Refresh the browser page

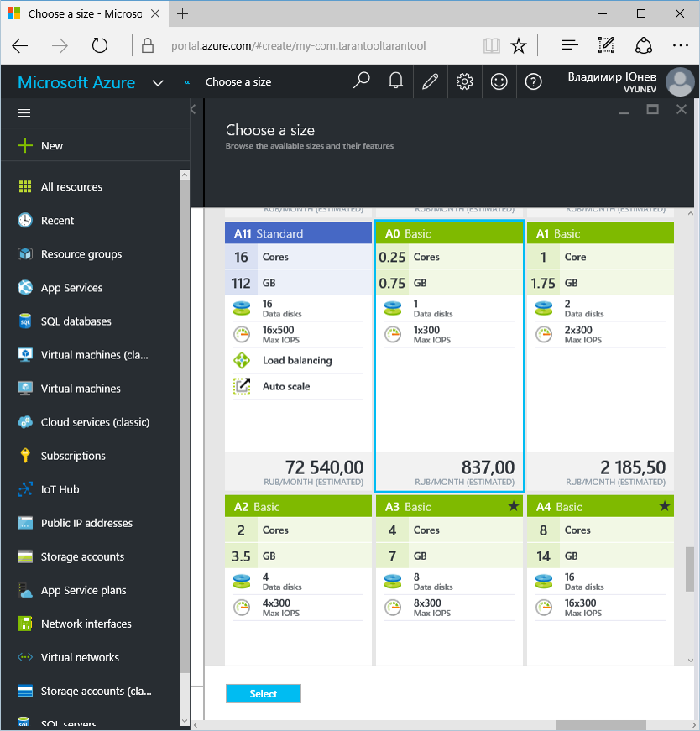(99, 45)
